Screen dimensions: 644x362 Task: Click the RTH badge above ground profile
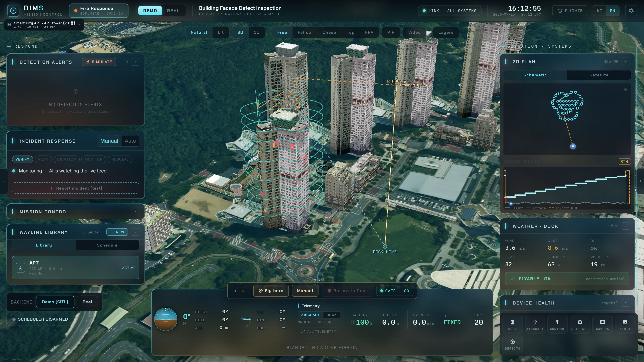624,161
